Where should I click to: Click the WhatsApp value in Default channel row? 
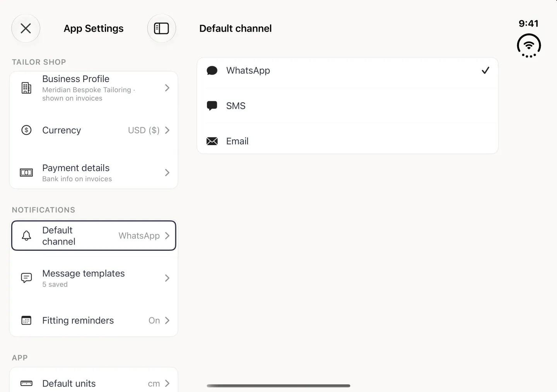[139, 236]
